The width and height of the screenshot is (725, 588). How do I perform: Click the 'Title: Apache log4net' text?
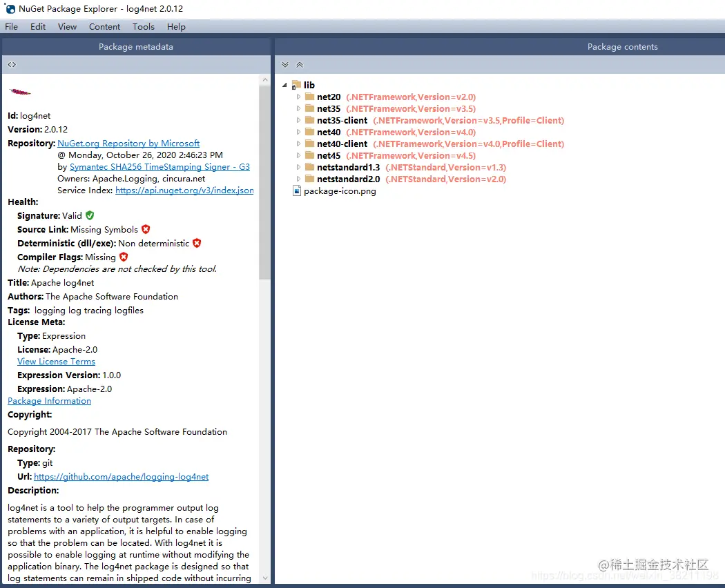pos(51,282)
